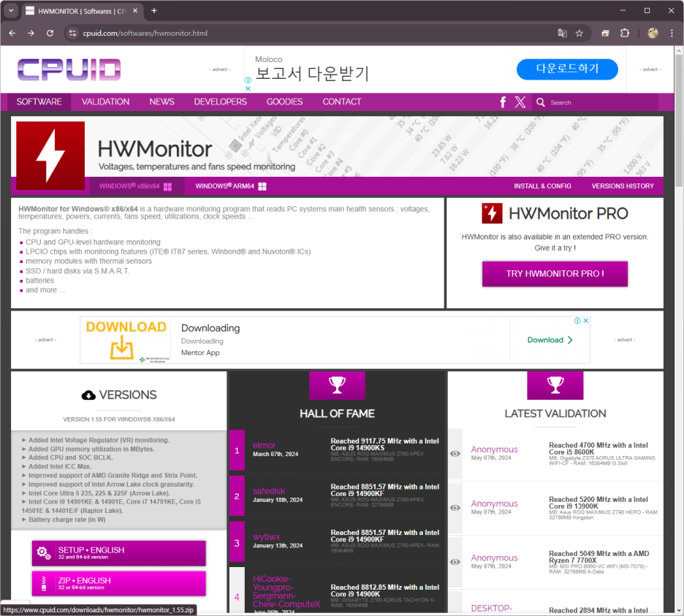
Task: Click the CPUID logo
Action: [69, 70]
